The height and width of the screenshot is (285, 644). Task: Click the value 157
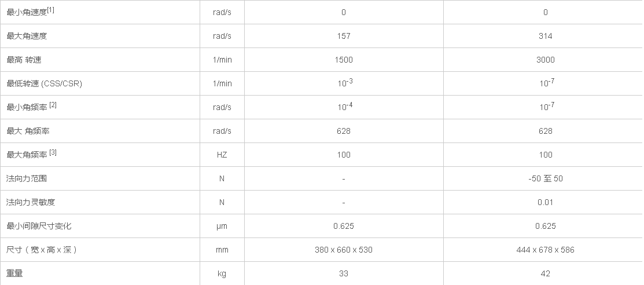pos(344,36)
